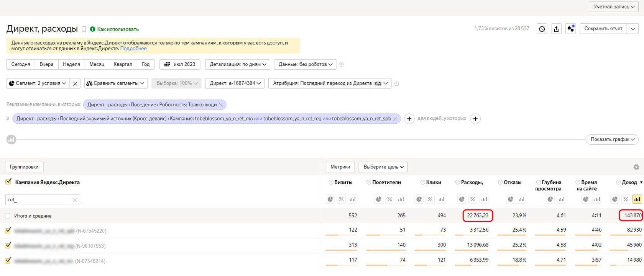The height and width of the screenshot is (276, 644).
Task: Select percent icon under Расходы
Action: pos(473,199)
